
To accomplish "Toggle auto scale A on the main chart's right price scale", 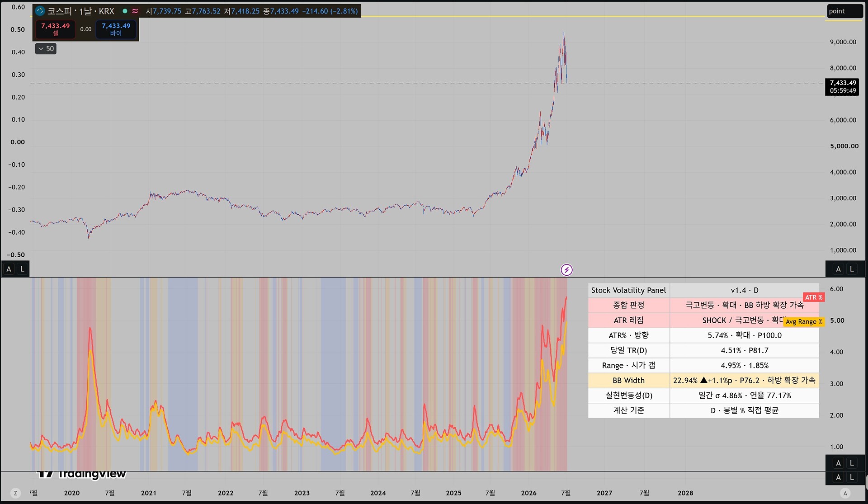I will click(838, 269).
